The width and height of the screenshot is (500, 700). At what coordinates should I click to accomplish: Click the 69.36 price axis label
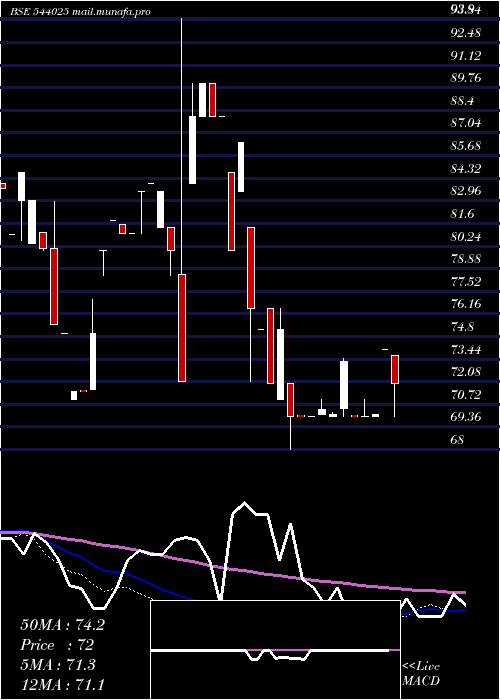click(466, 417)
